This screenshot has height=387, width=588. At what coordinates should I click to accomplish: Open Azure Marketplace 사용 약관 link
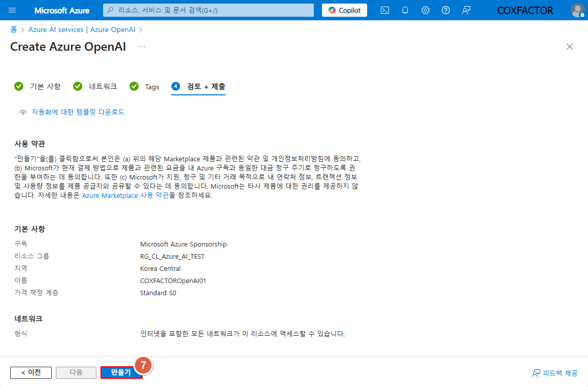tap(125, 196)
